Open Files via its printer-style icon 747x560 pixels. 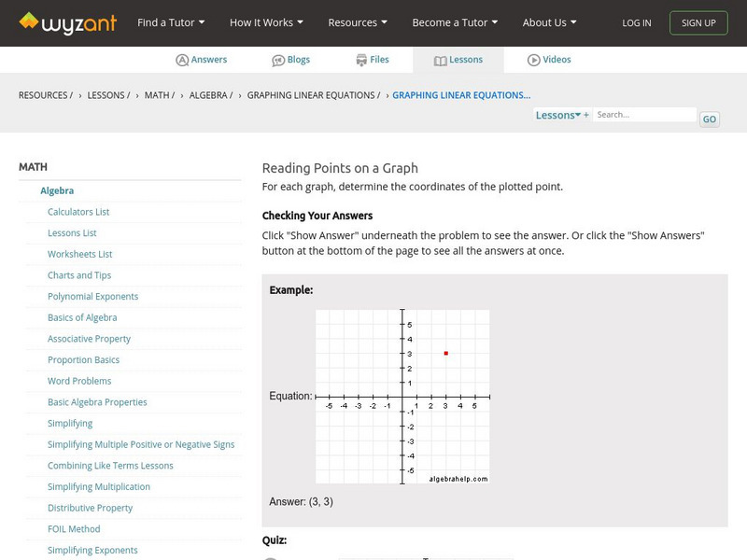tap(359, 59)
